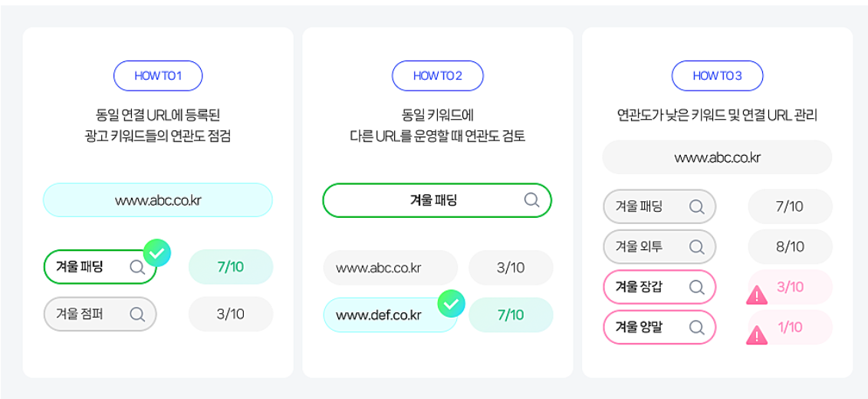Click www.abc.co.kr under HOW TO 3

(717, 158)
